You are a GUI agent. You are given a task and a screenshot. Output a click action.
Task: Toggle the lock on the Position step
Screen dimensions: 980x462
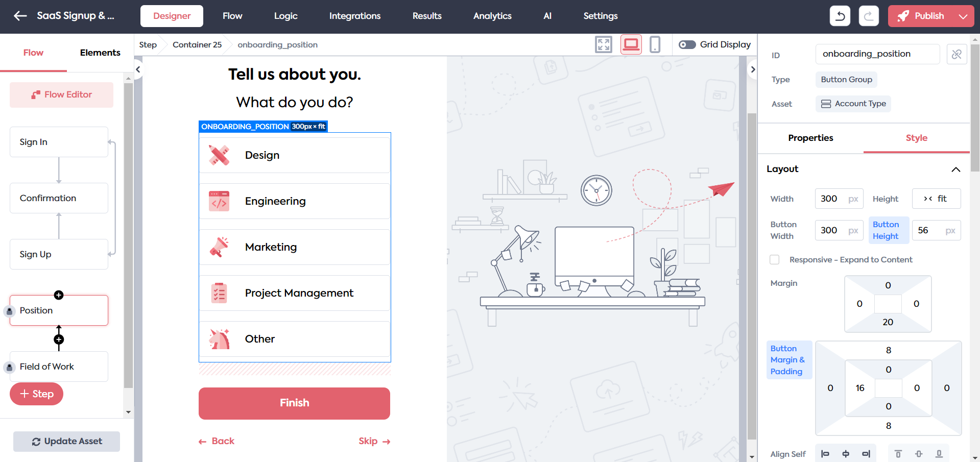tap(10, 310)
